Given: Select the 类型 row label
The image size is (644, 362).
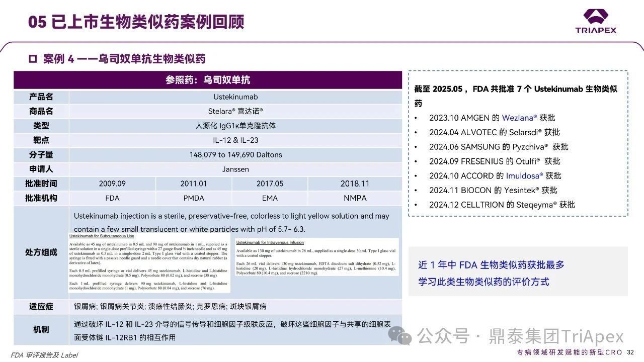Looking at the screenshot, I should click(x=41, y=126).
